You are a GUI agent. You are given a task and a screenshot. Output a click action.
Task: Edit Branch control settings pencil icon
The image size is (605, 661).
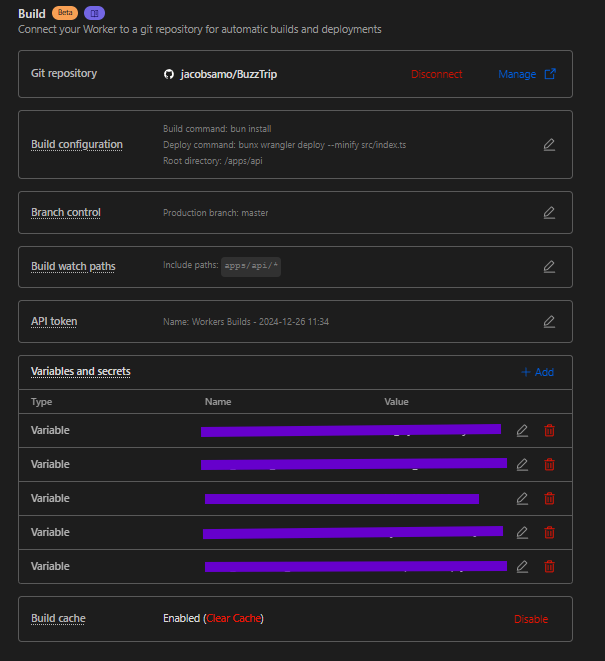548,213
